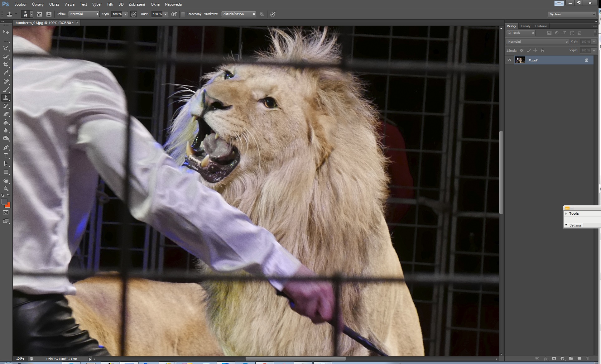This screenshot has height=364, width=601.
Task: Pick the Type tool in toolbox
Action: click(6, 156)
